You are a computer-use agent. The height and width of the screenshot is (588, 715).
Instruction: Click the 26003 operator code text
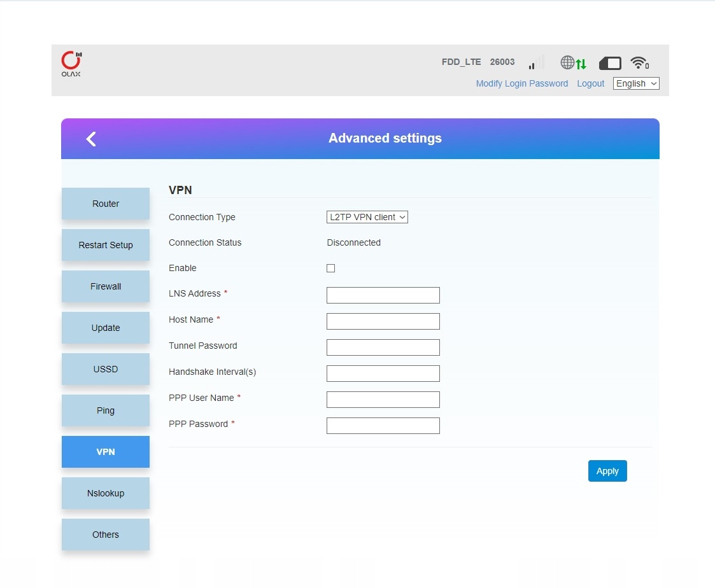(x=502, y=62)
